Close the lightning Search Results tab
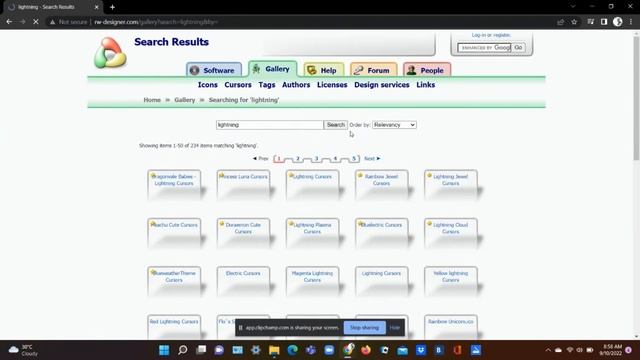The height and width of the screenshot is (360, 640). (96, 7)
